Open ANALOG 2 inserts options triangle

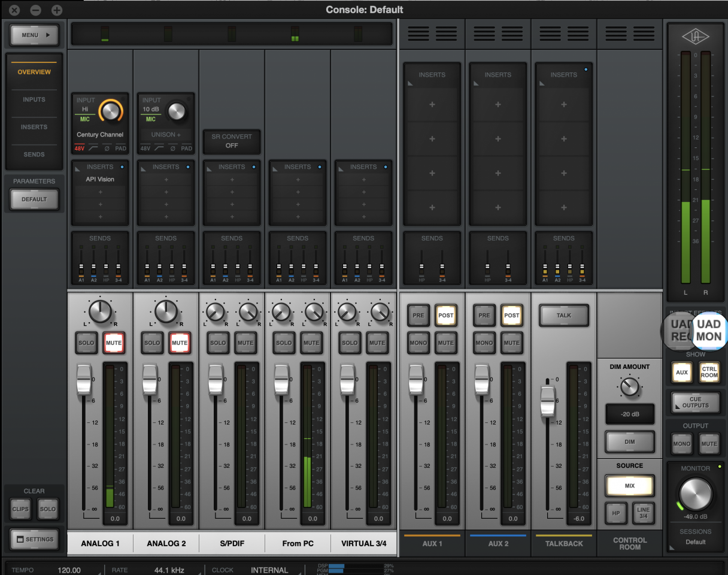pos(144,168)
